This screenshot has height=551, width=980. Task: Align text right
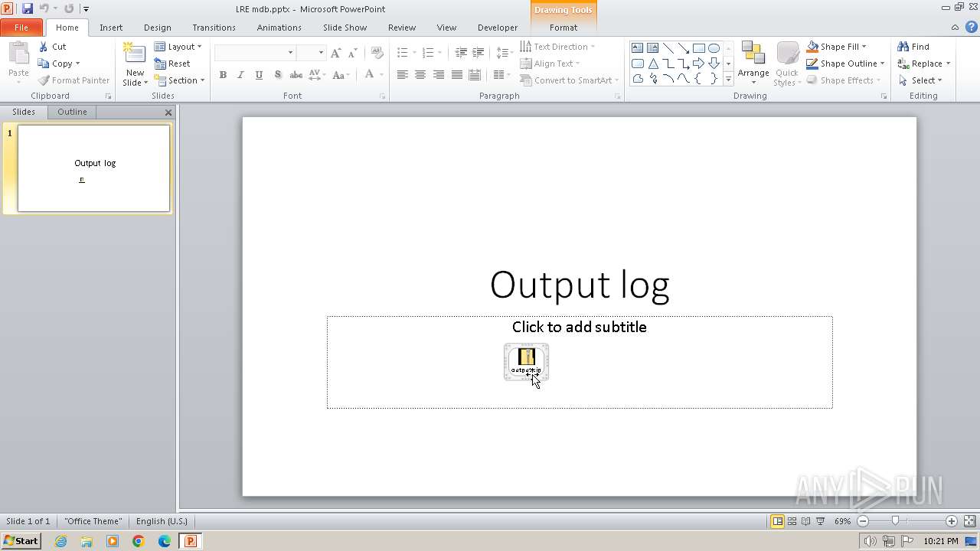(x=439, y=75)
